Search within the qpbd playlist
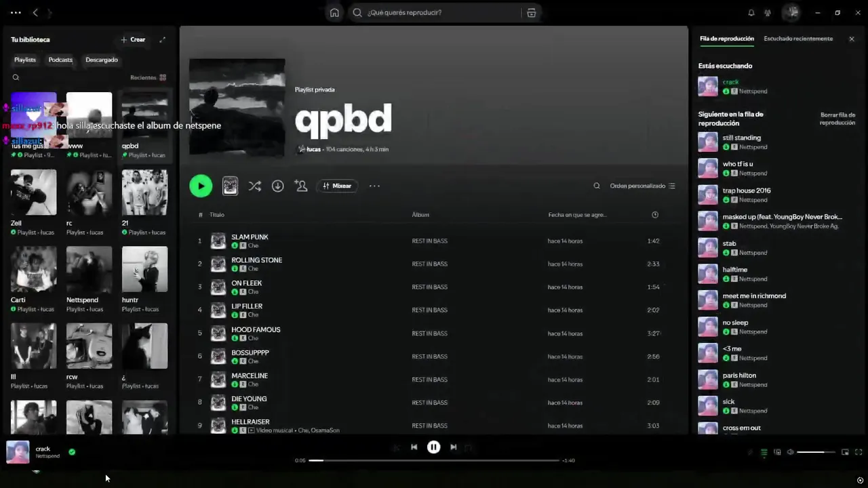Image resolution: width=868 pixels, height=488 pixels. point(597,186)
